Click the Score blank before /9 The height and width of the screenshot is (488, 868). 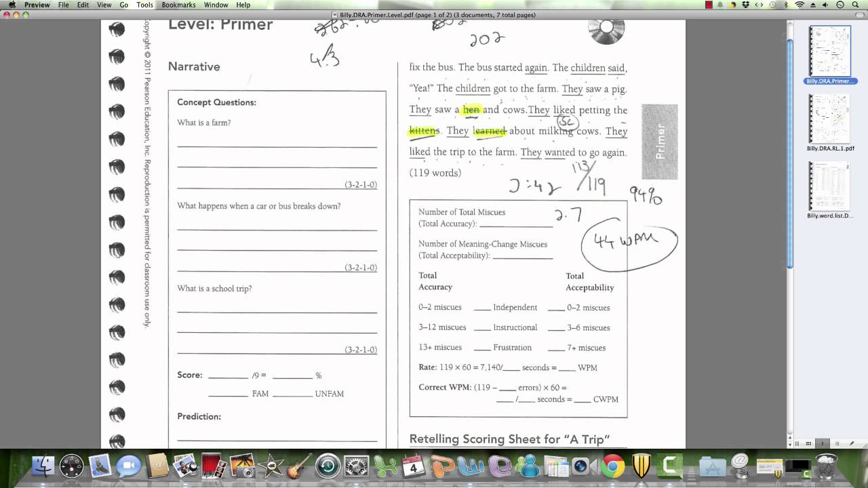click(228, 375)
